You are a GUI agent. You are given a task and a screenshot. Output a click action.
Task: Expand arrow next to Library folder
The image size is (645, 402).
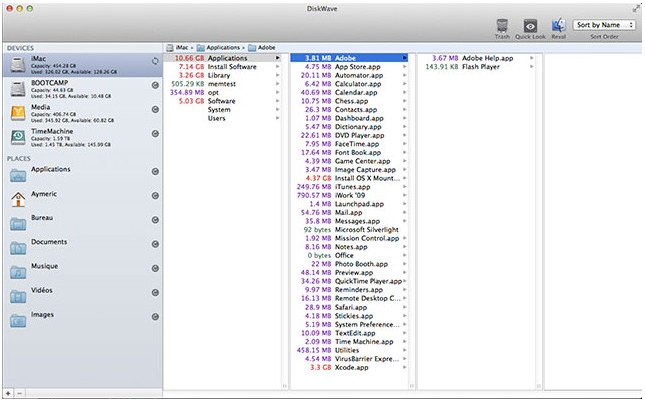[x=278, y=75]
